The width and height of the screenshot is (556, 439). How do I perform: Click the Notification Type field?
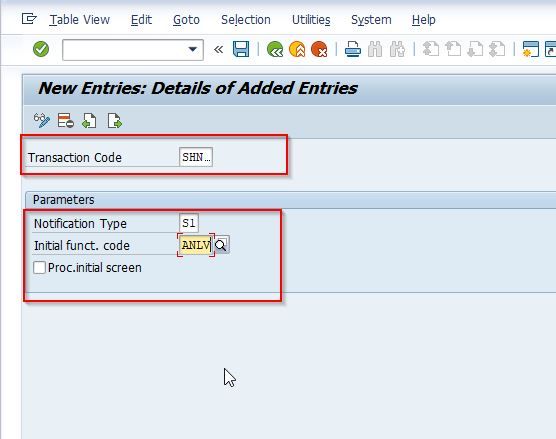point(189,223)
